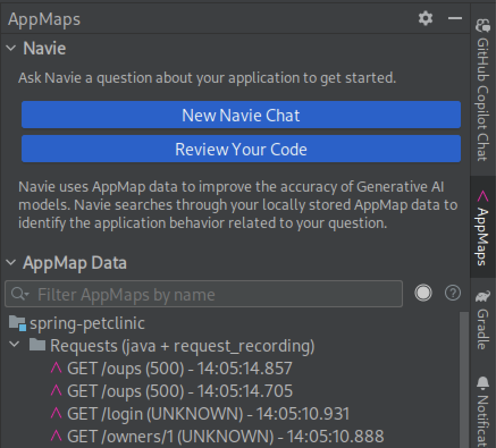Click AppMap icon beside GET /oups 14:05:14.857

click(56, 368)
